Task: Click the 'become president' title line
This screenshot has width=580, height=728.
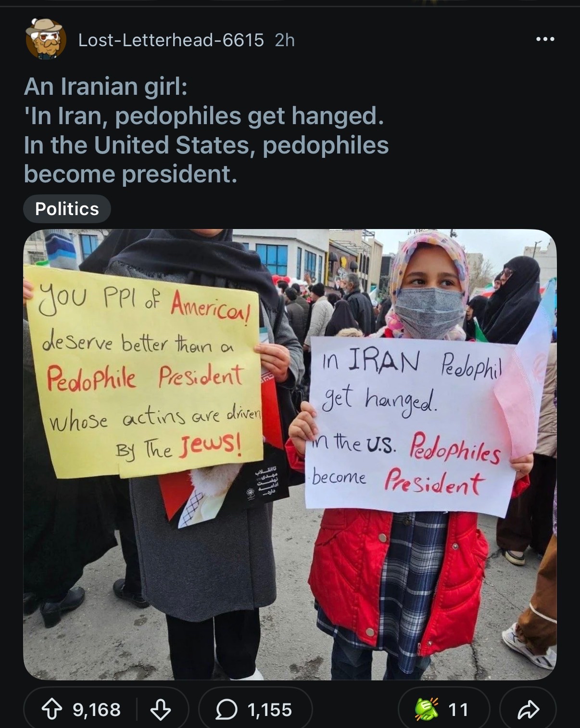Action: [130, 174]
